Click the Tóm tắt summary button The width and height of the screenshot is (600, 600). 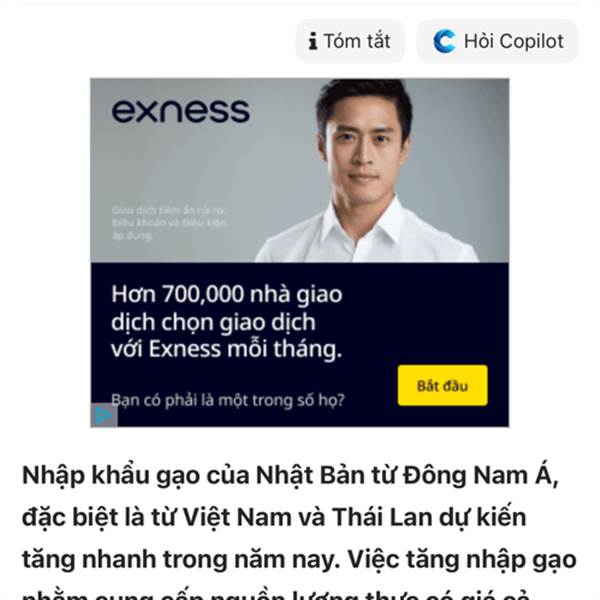(x=350, y=41)
